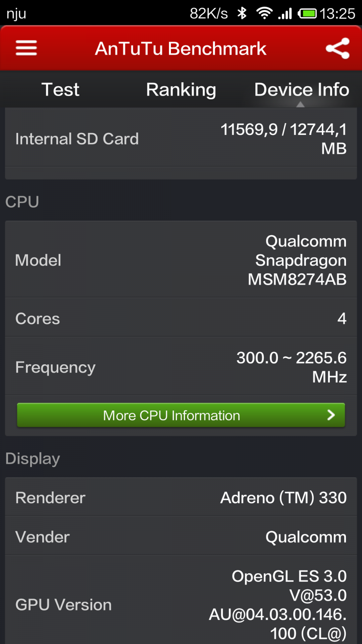362x644 pixels.
Task: Tap the cellular signal bars icon
Action: coord(285,14)
